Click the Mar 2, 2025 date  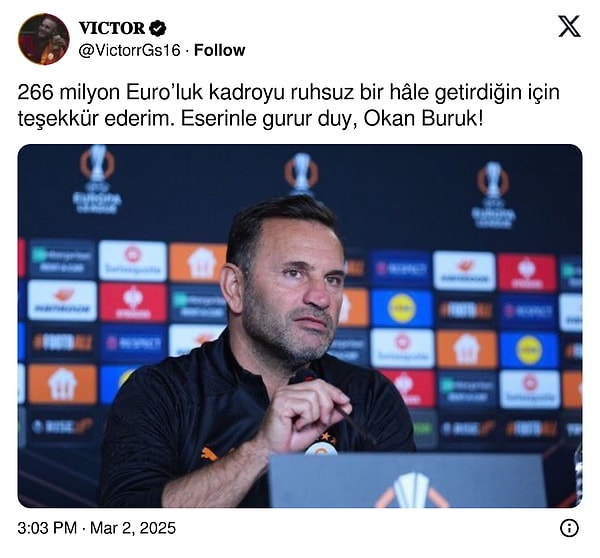click(x=133, y=528)
